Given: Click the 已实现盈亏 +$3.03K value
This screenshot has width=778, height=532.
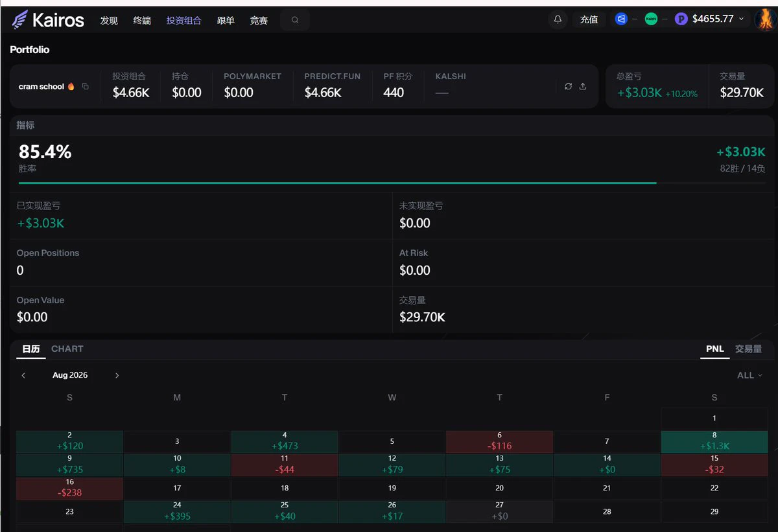Looking at the screenshot, I should [40, 224].
